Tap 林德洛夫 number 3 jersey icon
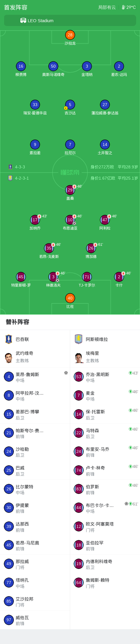The width and height of the screenshot is (140, 644). [53, 277]
